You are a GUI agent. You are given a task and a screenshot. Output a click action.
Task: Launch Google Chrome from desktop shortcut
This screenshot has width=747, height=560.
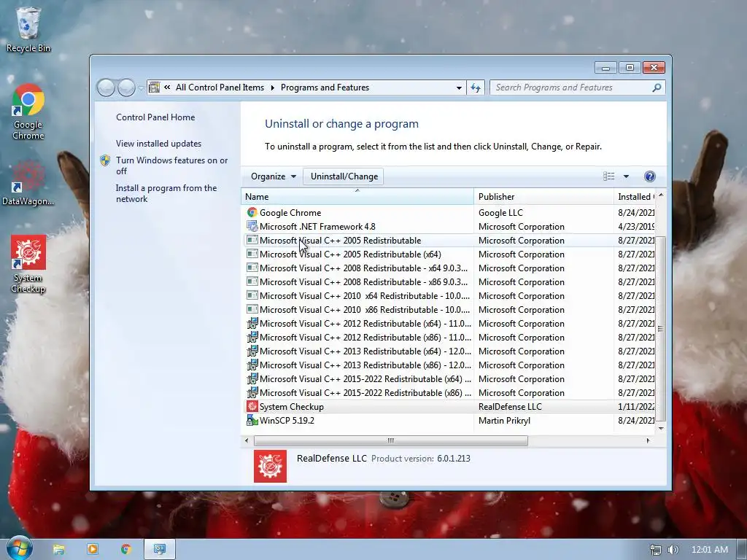[28, 112]
